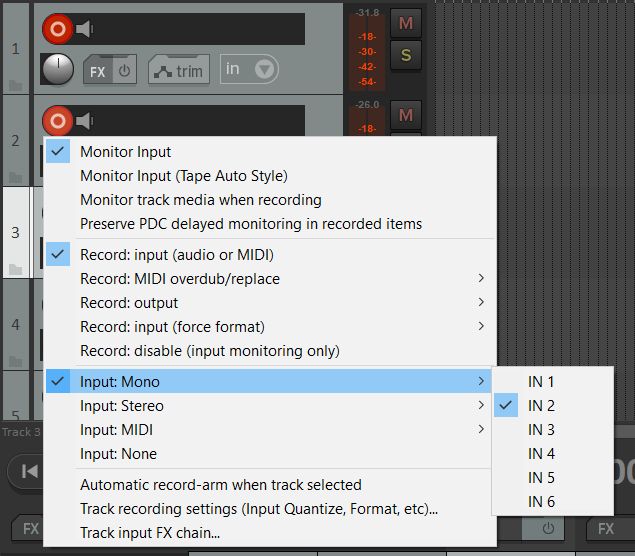
Task: Open Track input FX chain
Action: tap(150, 533)
